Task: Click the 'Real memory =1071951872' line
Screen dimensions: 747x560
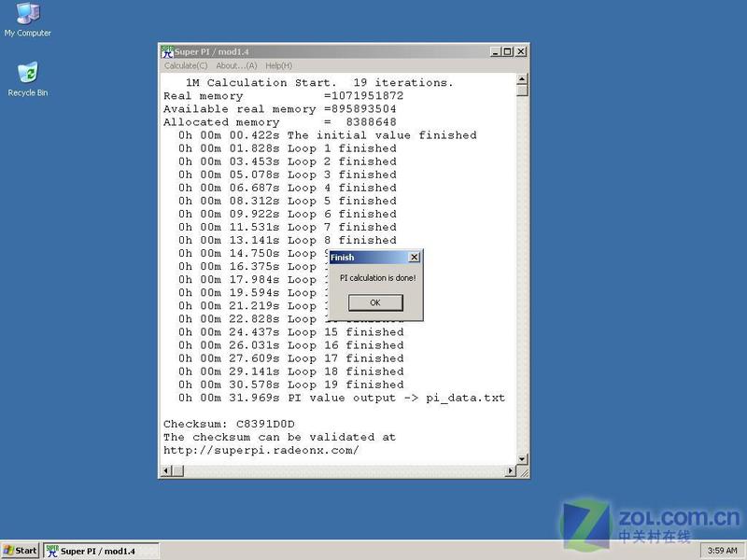Action: (x=284, y=96)
